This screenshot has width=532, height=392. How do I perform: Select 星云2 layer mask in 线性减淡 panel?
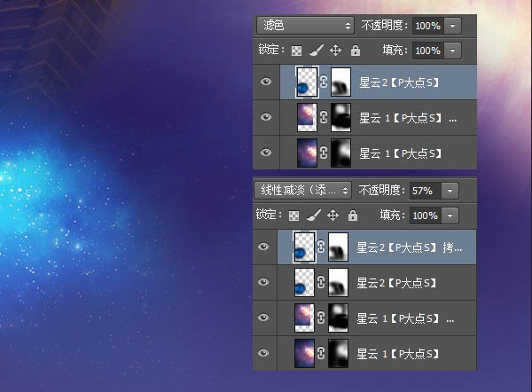338,282
